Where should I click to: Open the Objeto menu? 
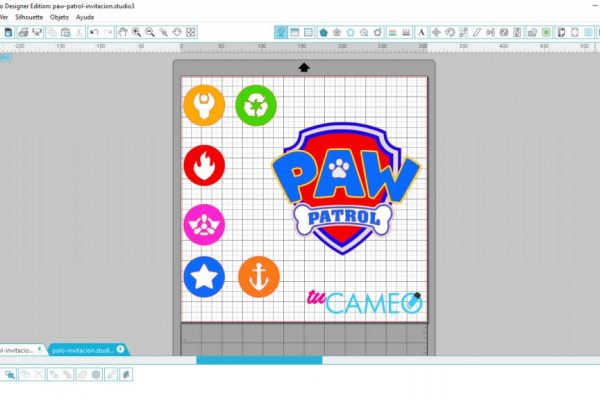[x=59, y=17]
